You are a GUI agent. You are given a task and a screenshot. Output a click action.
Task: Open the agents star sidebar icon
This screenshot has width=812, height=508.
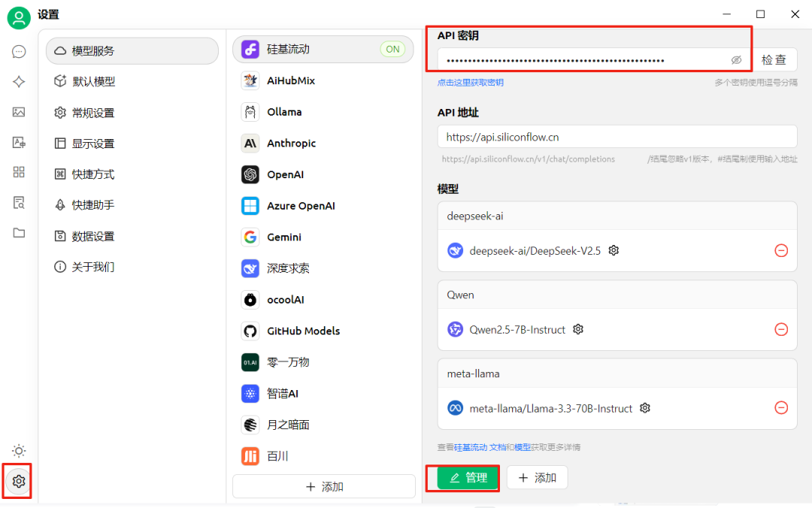[19, 82]
